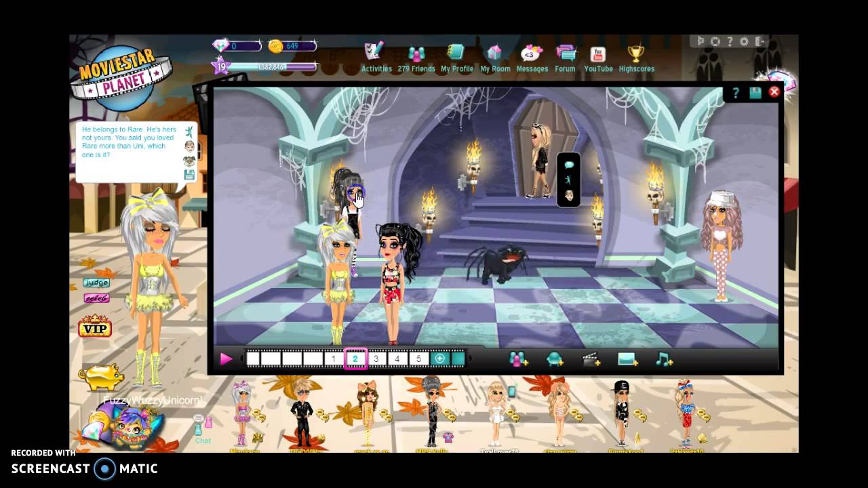
Task: Select the actor in pink polka-dot pants
Action: [721, 246]
